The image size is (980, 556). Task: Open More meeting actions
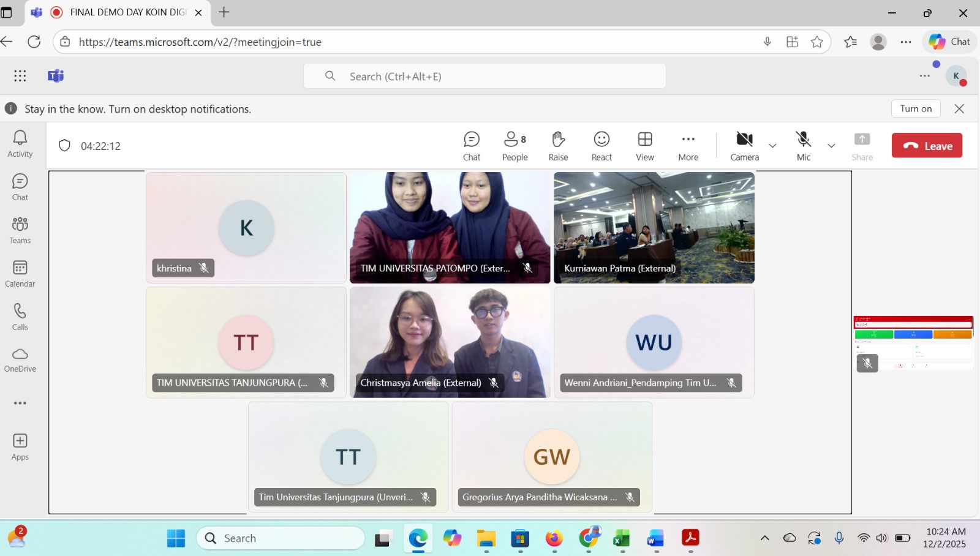688,146
